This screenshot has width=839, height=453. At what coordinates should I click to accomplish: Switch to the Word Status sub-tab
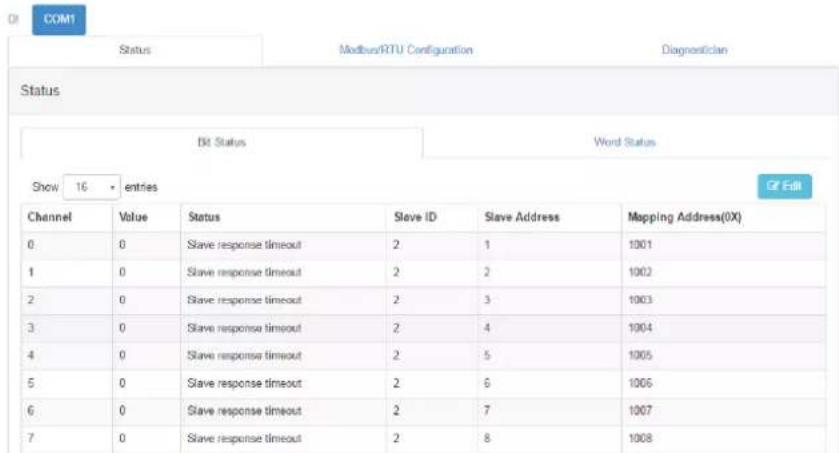click(624, 142)
